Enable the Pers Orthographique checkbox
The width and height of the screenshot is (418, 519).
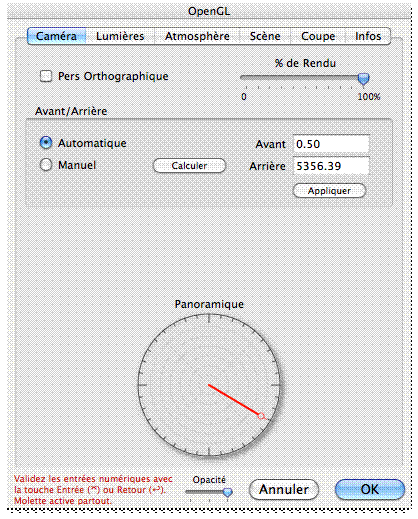click(46, 76)
